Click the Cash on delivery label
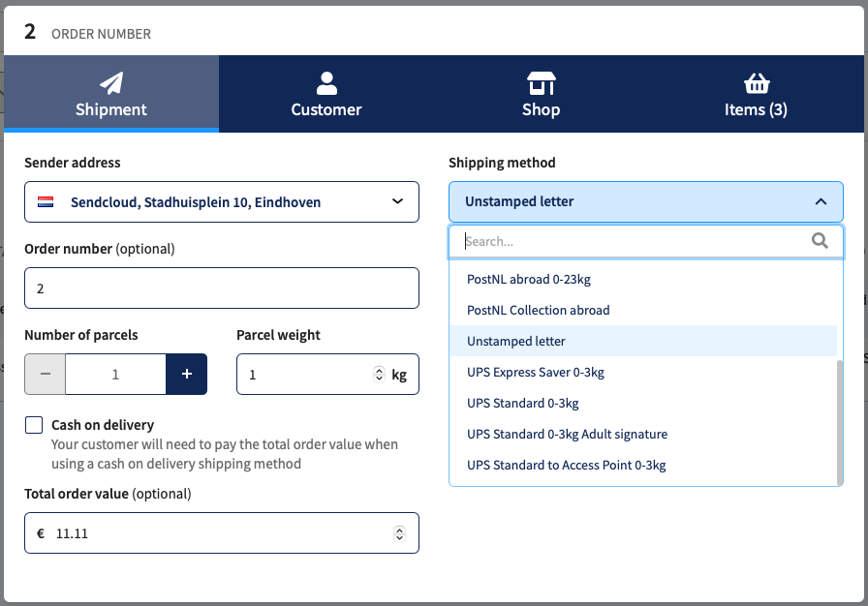The height and width of the screenshot is (606, 868). click(103, 425)
